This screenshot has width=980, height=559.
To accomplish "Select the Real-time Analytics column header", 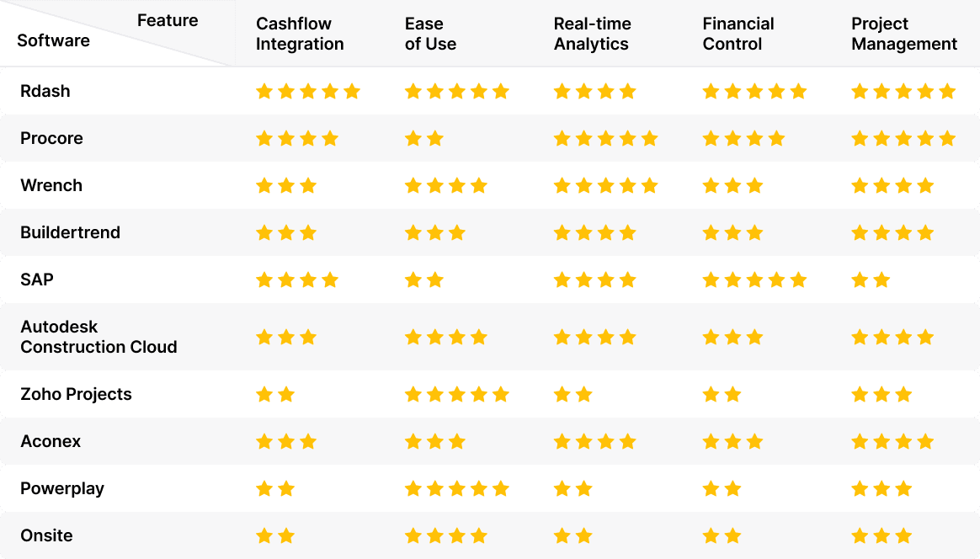I will click(592, 34).
